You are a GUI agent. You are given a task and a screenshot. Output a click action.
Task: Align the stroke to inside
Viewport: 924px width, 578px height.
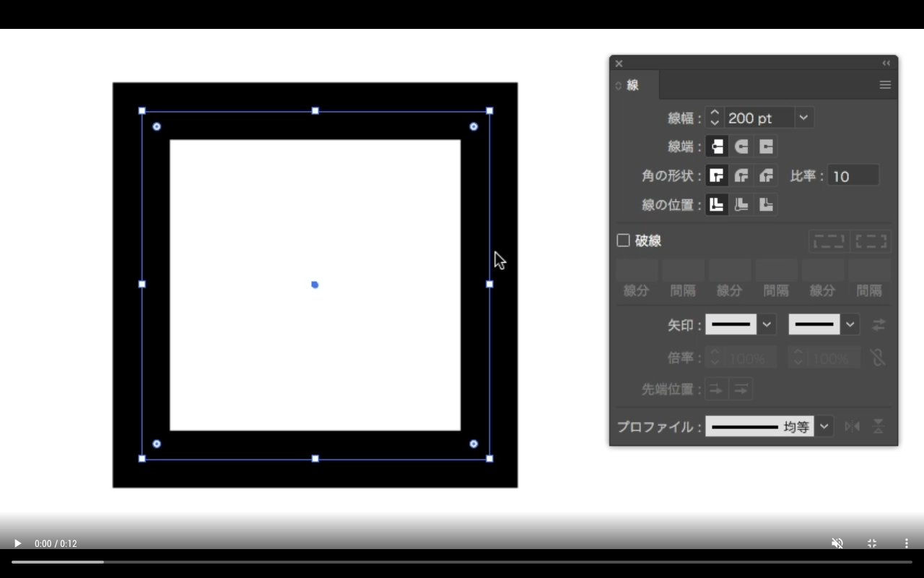click(741, 204)
